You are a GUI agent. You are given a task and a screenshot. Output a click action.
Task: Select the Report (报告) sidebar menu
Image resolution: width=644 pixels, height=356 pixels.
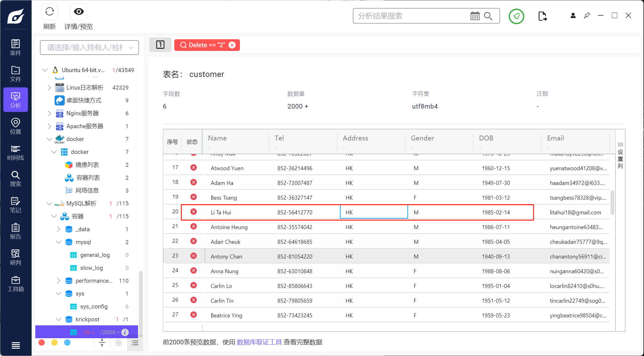(x=15, y=231)
